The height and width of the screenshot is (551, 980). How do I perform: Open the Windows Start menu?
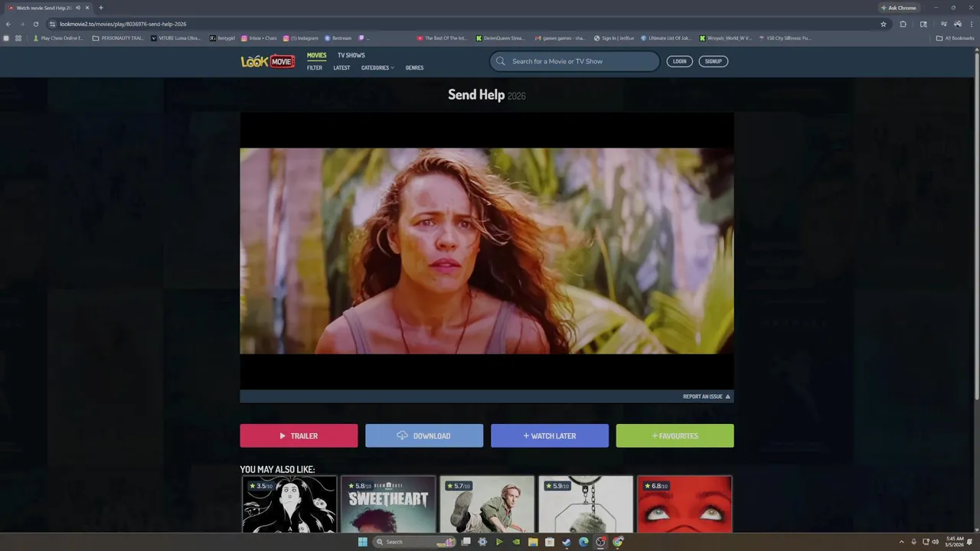(363, 542)
